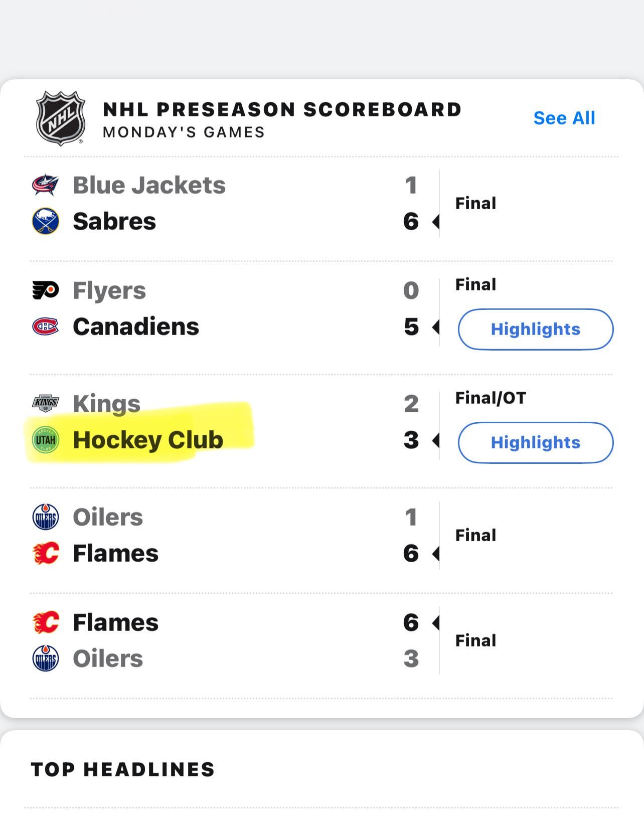Tap the Oilers logo in fourth game
644x832 pixels.
pyautogui.click(x=46, y=517)
